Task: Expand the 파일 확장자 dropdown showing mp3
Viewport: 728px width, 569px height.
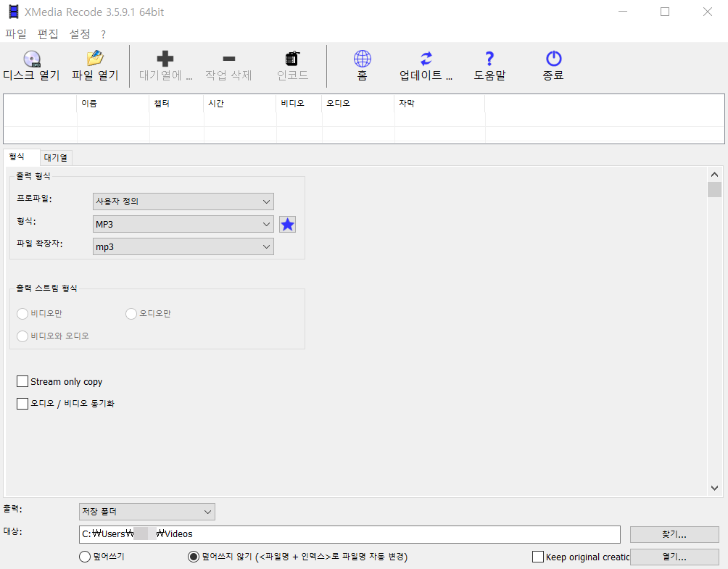Action: click(x=183, y=247)
